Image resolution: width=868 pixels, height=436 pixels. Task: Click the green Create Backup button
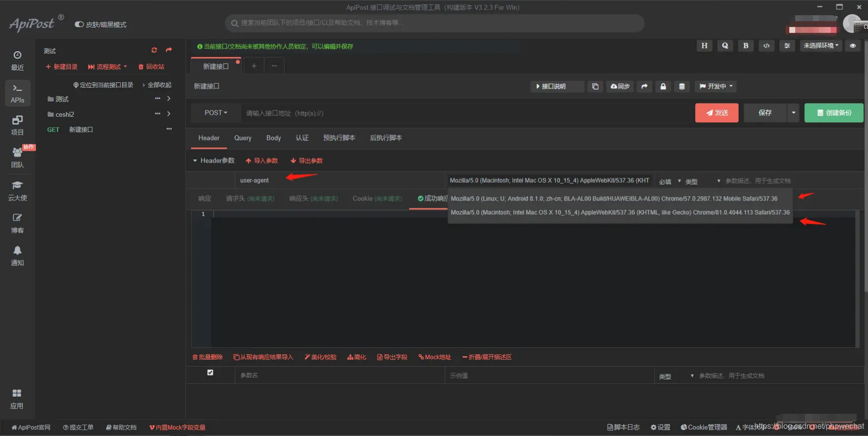tap(834, 113)
